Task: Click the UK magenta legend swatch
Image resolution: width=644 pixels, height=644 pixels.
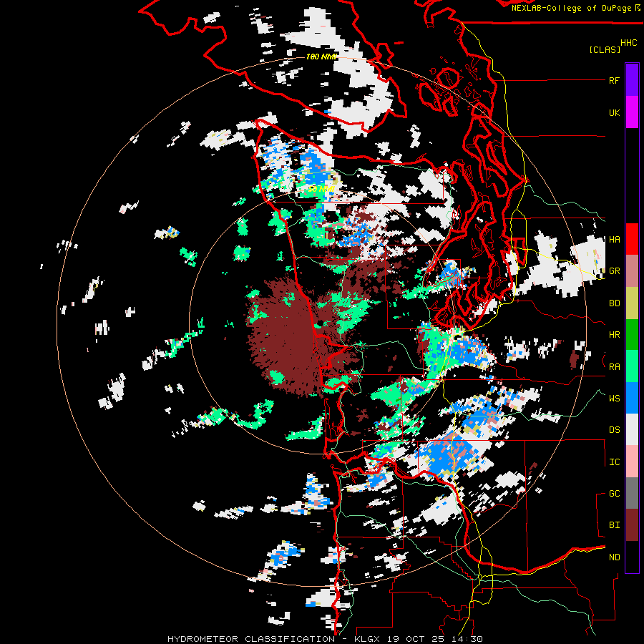Action: (x=632, y=112)
